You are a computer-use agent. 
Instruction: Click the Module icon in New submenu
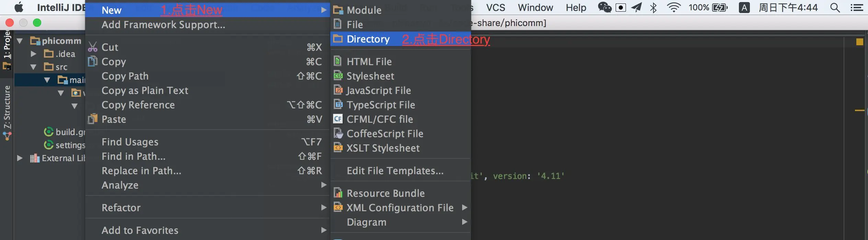(338, 10)
